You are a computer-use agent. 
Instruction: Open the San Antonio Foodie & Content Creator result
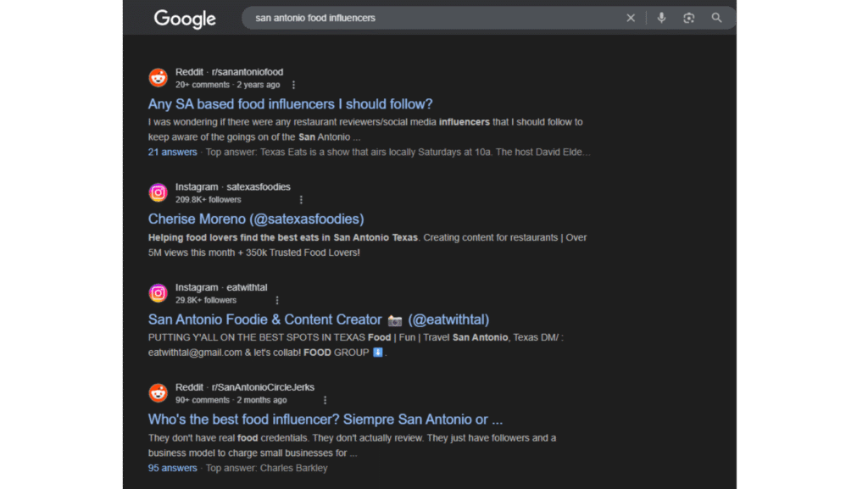tap(318, 320)
